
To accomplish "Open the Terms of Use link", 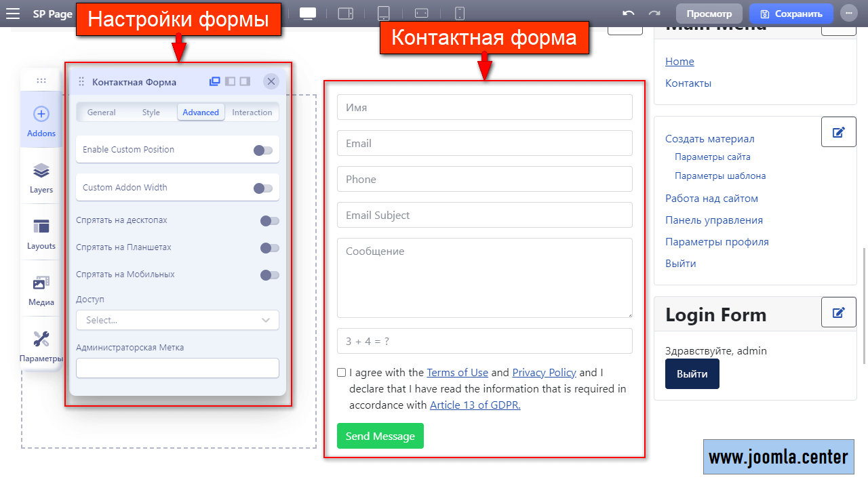I will (457, 372).
